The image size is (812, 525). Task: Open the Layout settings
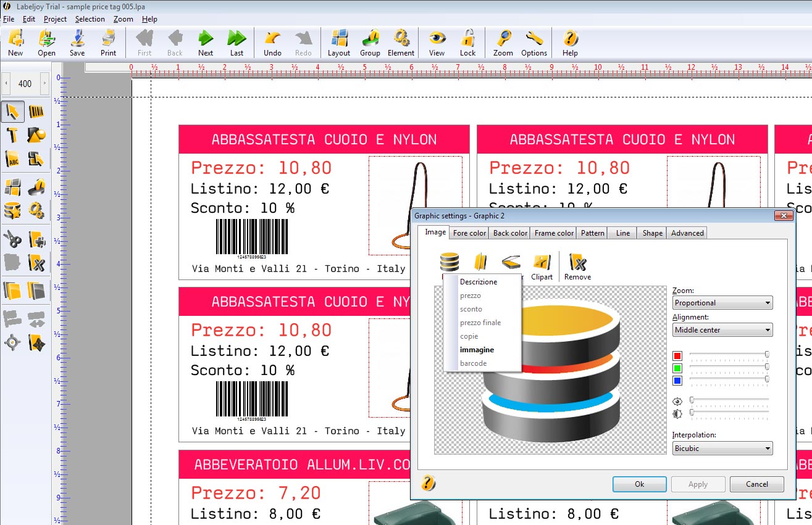(x=338, y=43)
